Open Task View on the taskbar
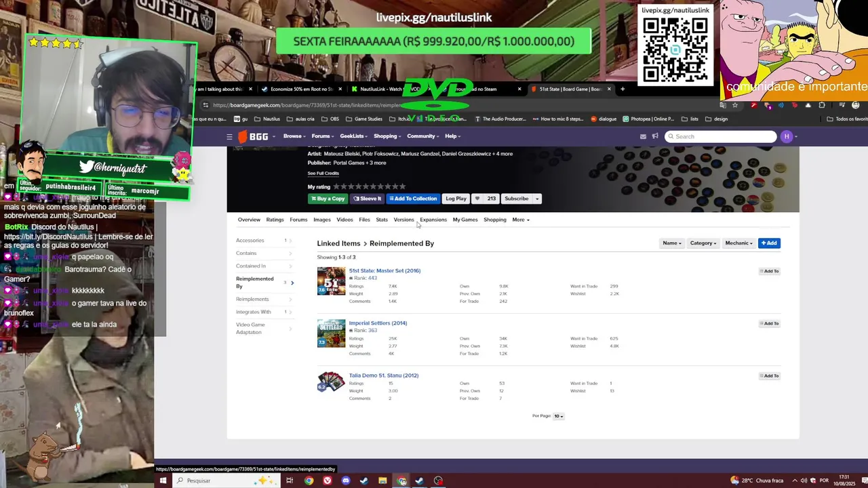 [x=290, y=481]
